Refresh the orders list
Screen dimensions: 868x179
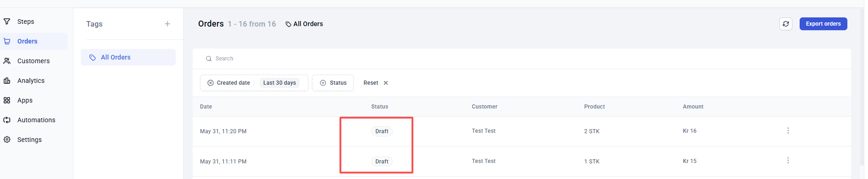786,24
